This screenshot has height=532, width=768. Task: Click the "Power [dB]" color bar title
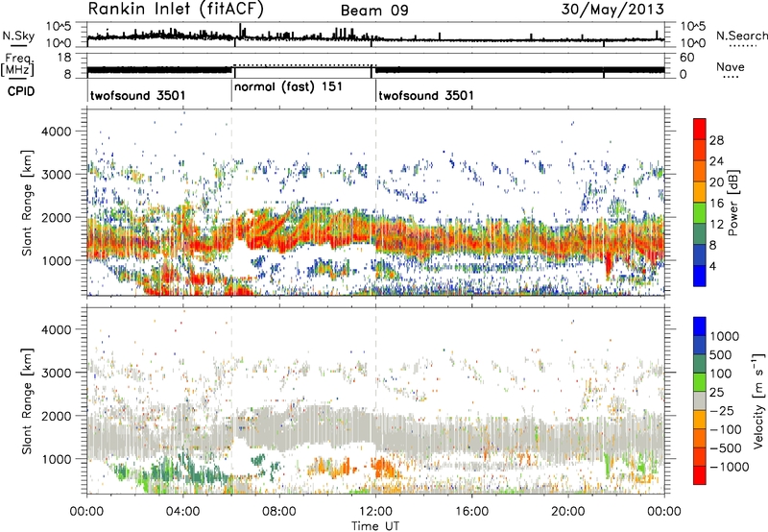[733, 203]
